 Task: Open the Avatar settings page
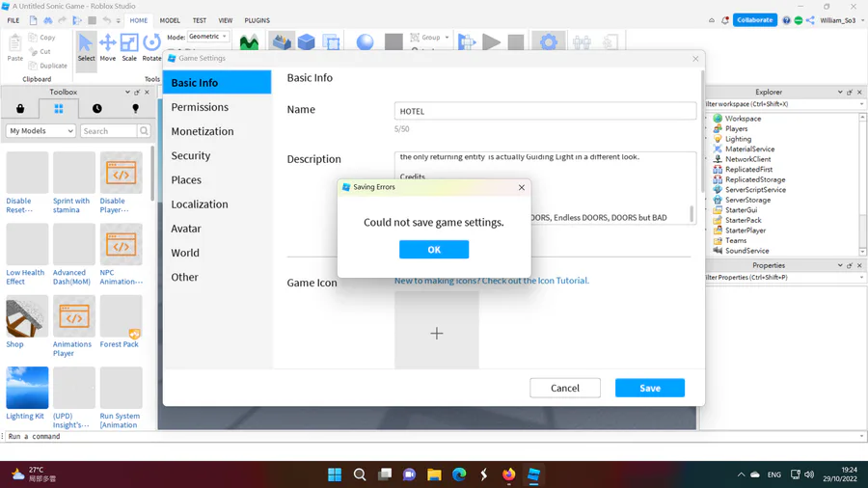tap(216, 229)
